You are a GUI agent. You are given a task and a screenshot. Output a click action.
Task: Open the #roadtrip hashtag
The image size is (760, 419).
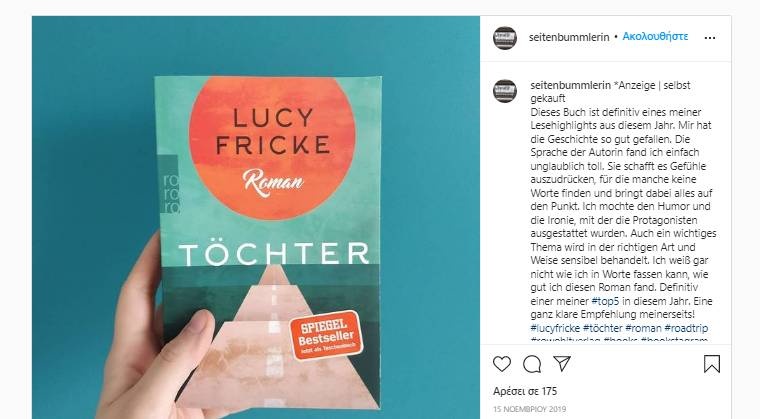pyautogui.click(x=686, y=328)
